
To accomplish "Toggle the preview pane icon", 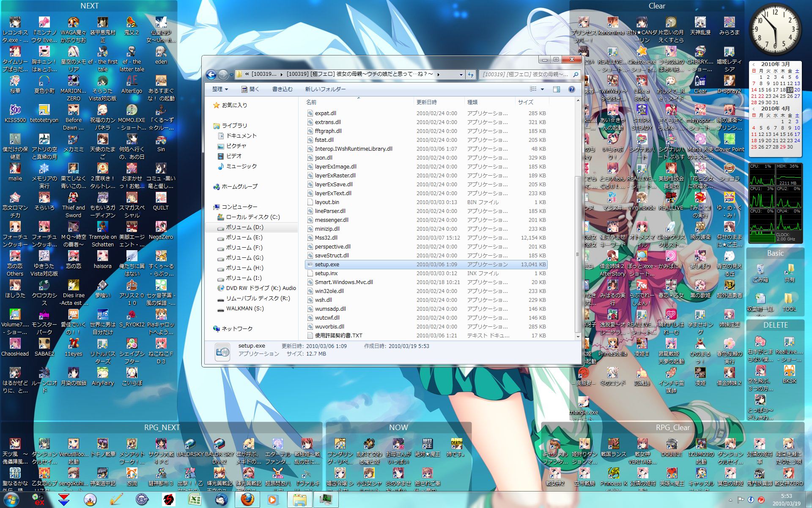I will click(x=556, y=89).
